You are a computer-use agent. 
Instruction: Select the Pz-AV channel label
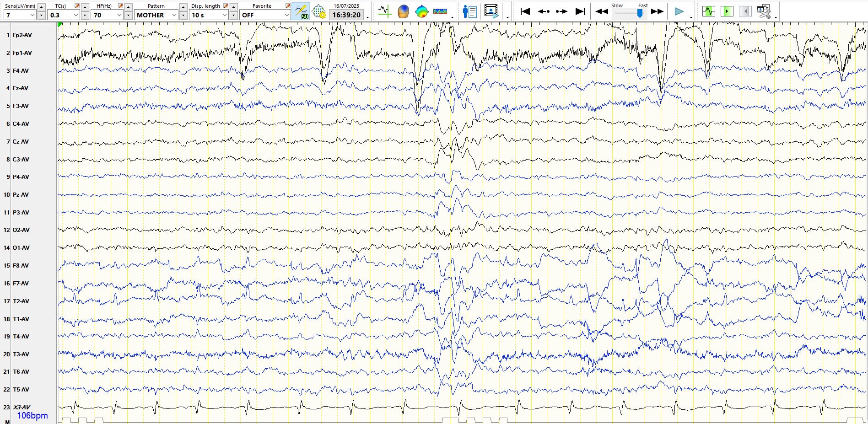click(21, 194)
